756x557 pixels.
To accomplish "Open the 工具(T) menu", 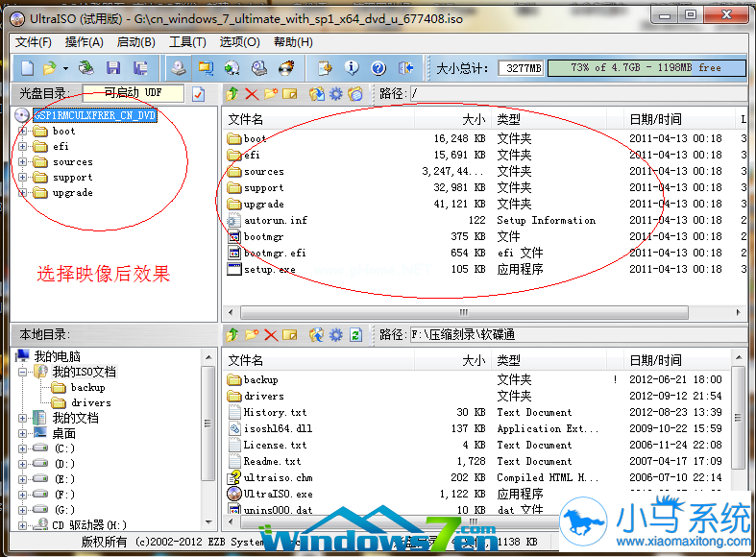I will point(187,42).
